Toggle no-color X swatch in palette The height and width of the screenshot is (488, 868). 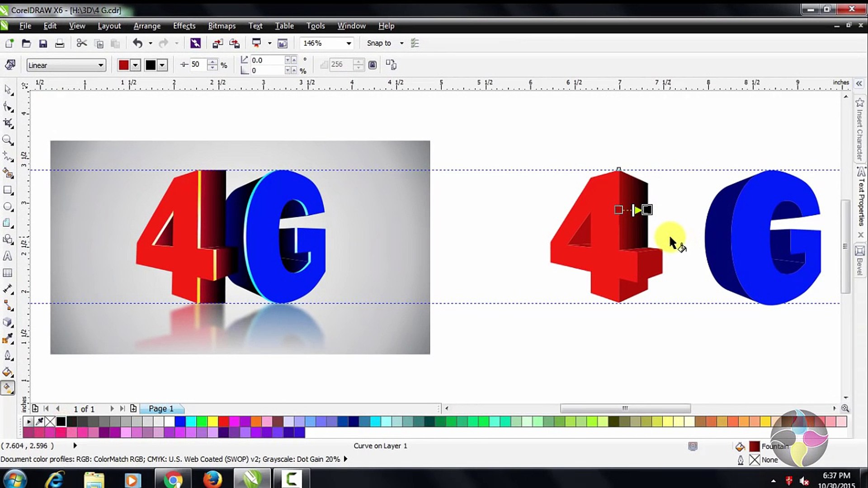50,422
